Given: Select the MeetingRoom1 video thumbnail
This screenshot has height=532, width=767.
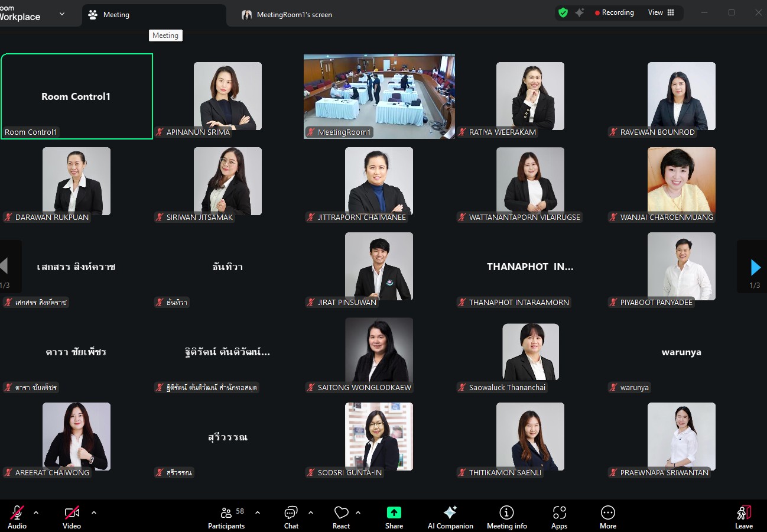Looking at the screenshot, I should (379, 96).
